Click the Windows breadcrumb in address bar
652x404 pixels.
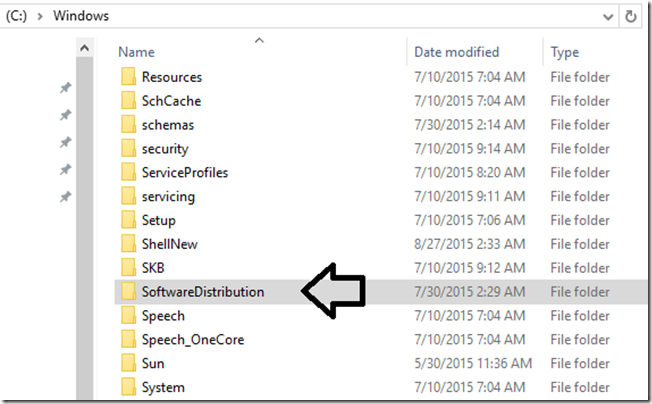(82, 17)
